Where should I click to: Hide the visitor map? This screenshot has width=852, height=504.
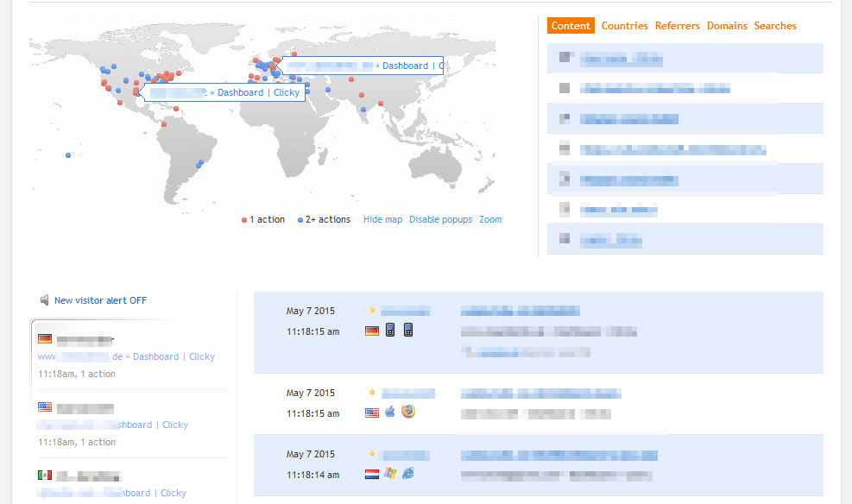pyautogui.click(x=382, y=220)
